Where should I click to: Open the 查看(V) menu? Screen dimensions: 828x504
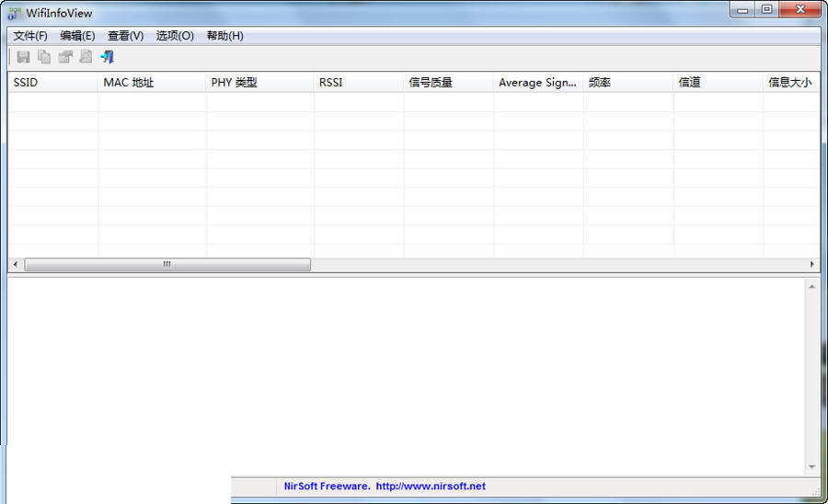tap(126, 36)
